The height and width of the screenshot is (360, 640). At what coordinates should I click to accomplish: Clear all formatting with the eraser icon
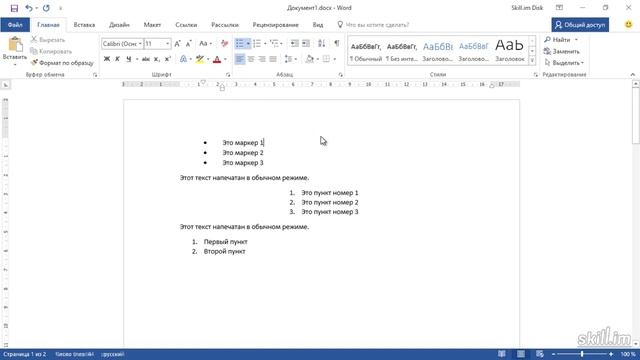(224, 44)
